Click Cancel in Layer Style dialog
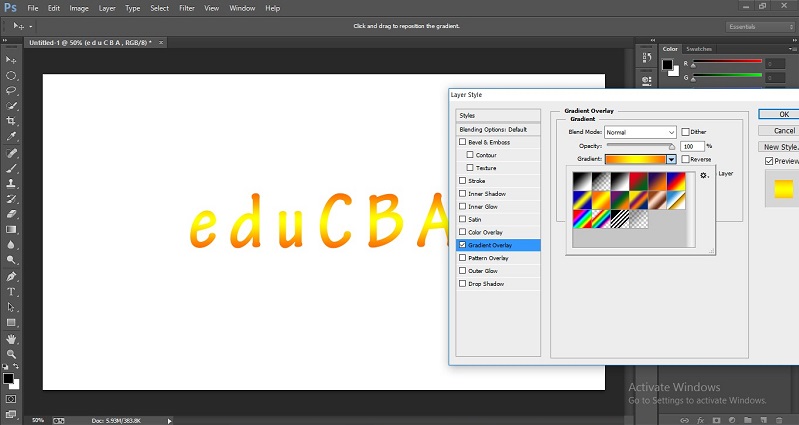Screen dimensions: 799x425 point(779,130)
